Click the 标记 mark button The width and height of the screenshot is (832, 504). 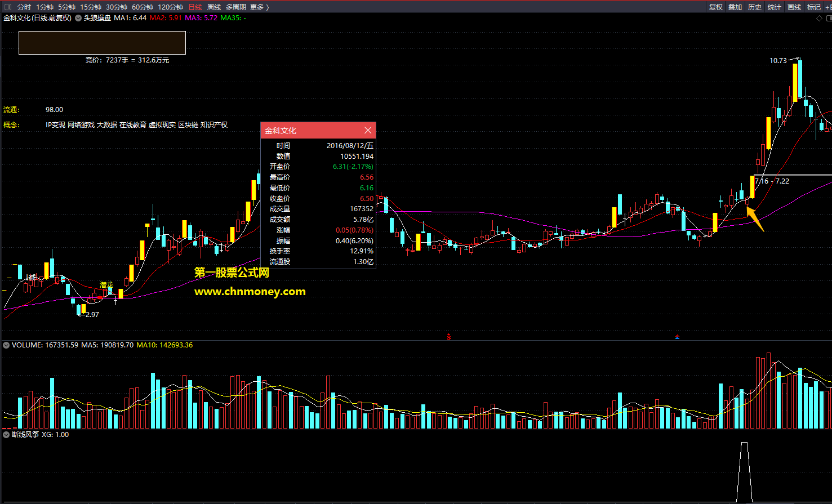coord(814,7)
